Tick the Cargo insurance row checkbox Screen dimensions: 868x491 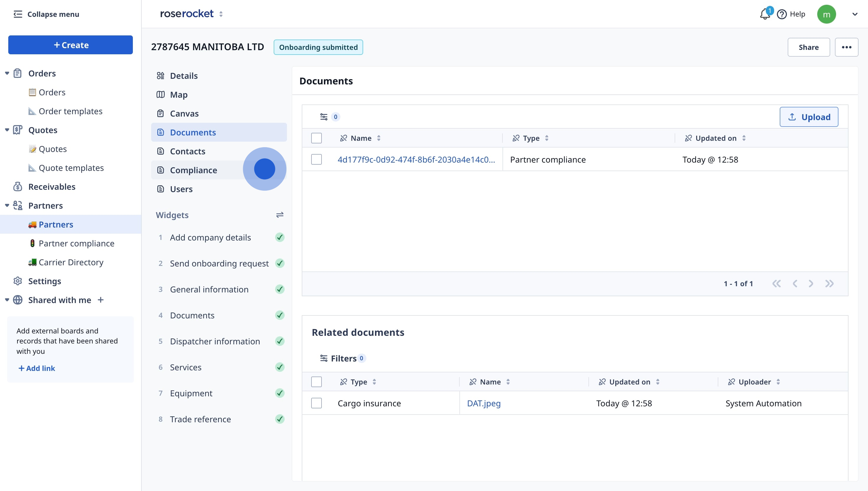316,403
